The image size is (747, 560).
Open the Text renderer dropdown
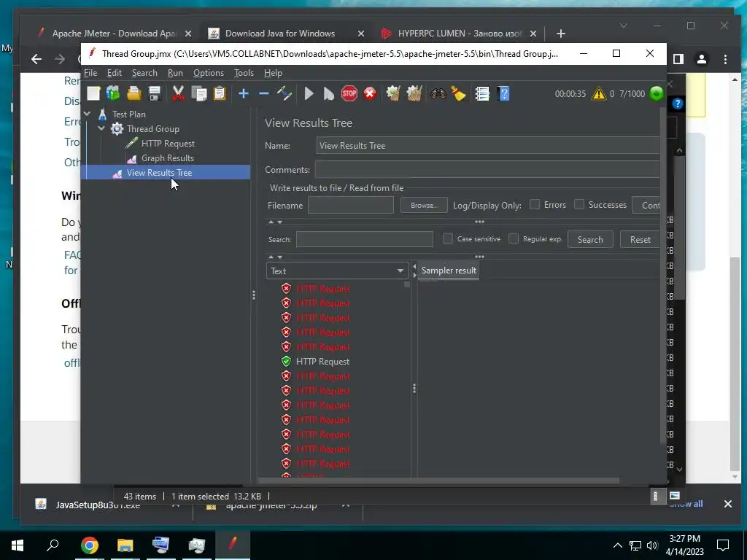[337, 271]
